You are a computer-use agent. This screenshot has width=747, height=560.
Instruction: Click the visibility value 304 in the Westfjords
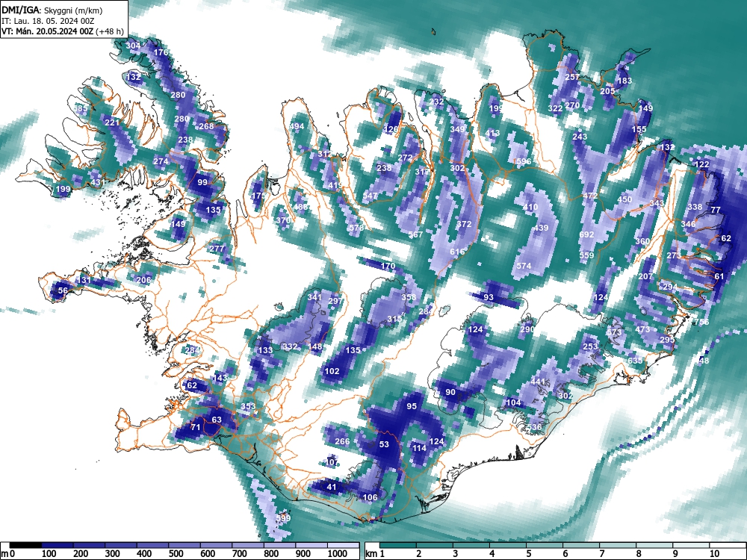(134, 46)
